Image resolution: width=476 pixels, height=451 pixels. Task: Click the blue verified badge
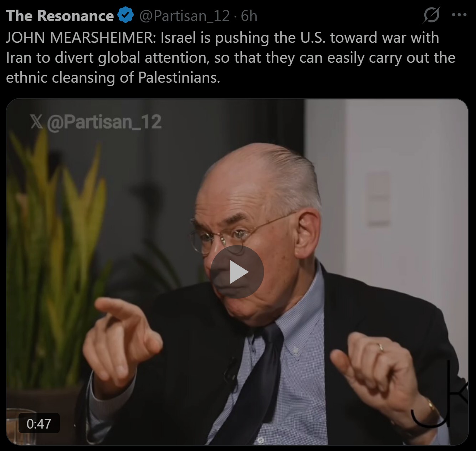pyautogui.click(x=125, y=16)
